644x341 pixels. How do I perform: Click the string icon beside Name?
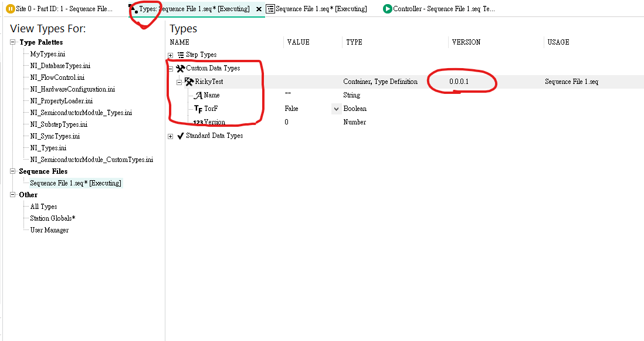[x=198, y=96]
